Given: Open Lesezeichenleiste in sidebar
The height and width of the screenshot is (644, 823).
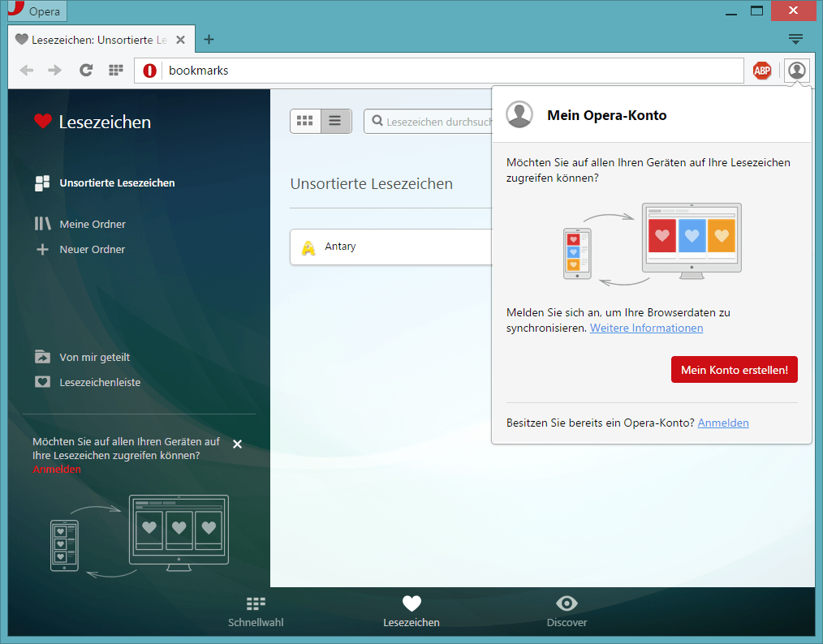Looking at the screenshot, I should 88,382.
